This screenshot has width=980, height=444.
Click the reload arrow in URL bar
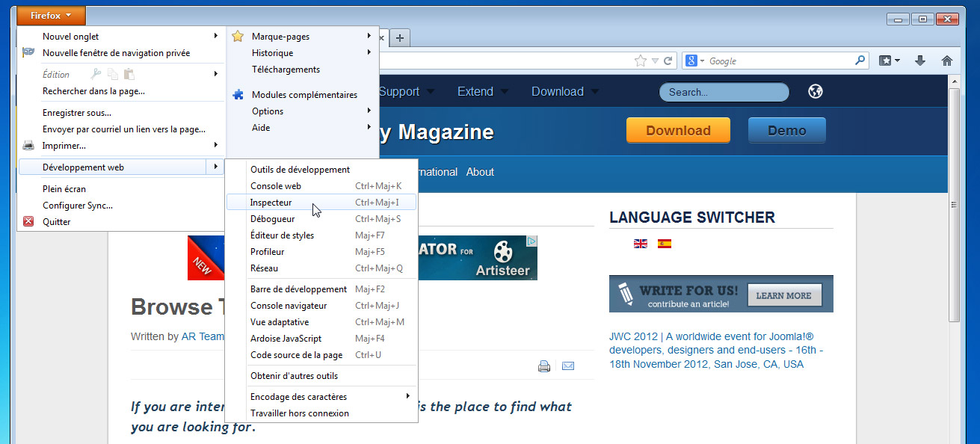(x=668, y=61)
